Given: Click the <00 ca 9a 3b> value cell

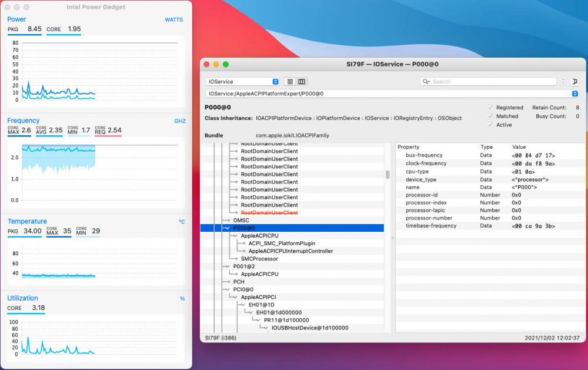Looking at the screenshot, I should pyautogui.click(x=533, y=226).
